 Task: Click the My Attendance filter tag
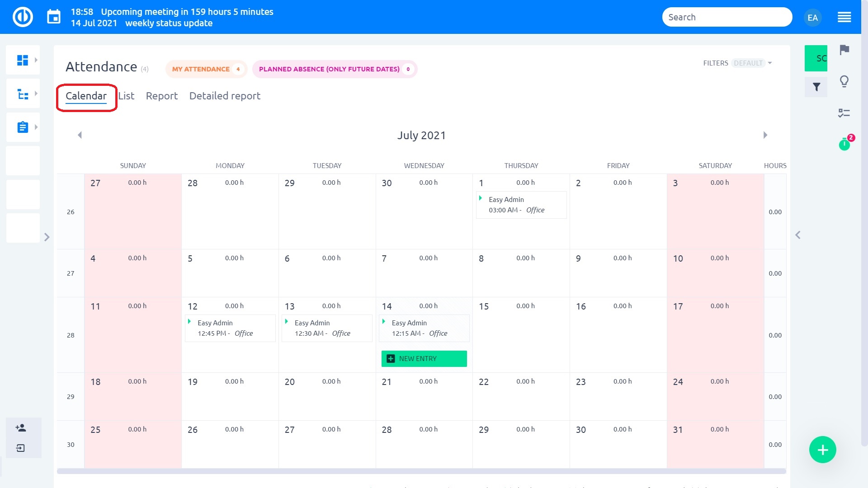click(x=206, y=69)
